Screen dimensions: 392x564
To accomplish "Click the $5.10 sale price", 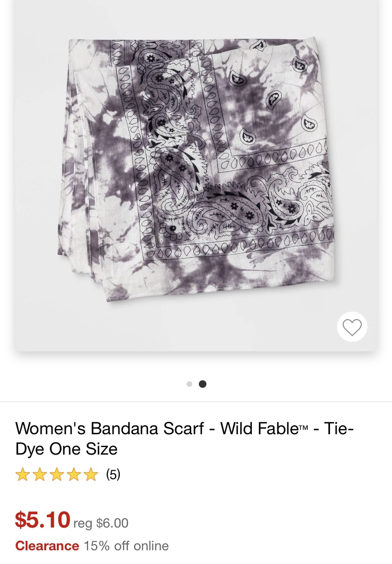I will tap(43, 520).
